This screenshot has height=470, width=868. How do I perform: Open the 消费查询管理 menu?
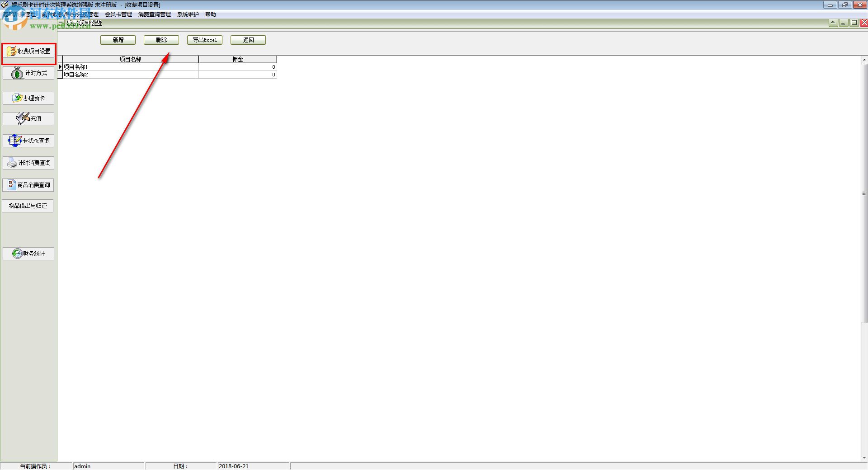155,14
